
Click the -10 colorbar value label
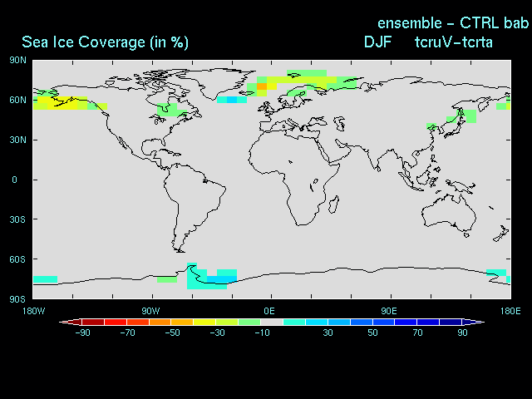click(x=263, y=332)
